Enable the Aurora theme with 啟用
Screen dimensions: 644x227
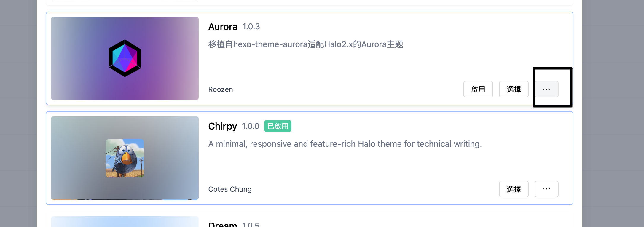478,89
